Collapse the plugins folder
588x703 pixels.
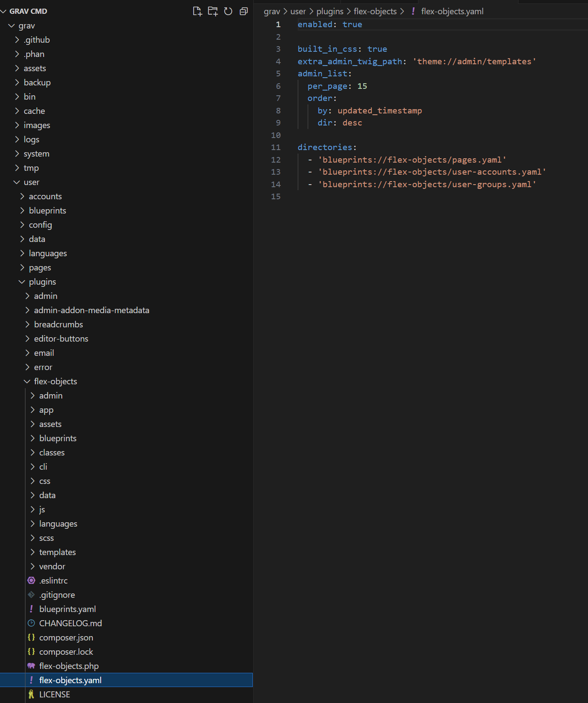click(22, 282)
